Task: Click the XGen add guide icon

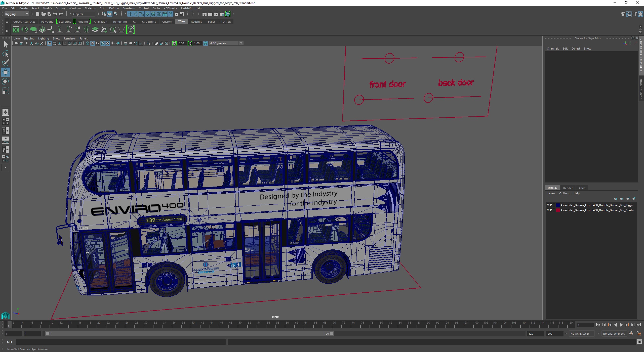Action: point(60,30)
